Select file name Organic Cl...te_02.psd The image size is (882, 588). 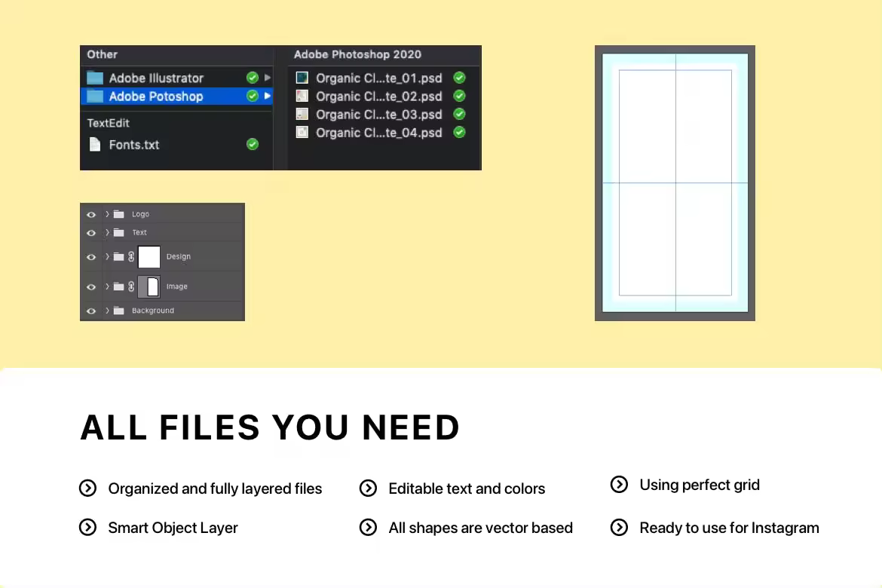pos(379,96)
